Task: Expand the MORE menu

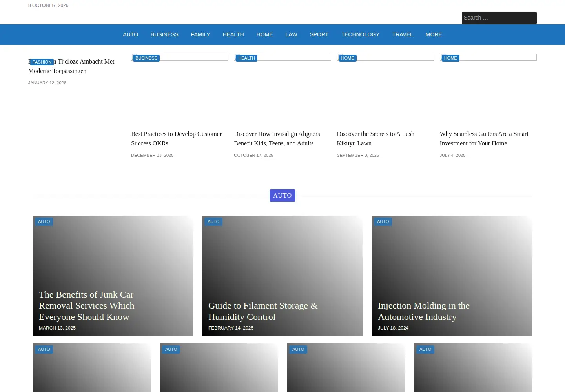Action: [x=434, y=34]
